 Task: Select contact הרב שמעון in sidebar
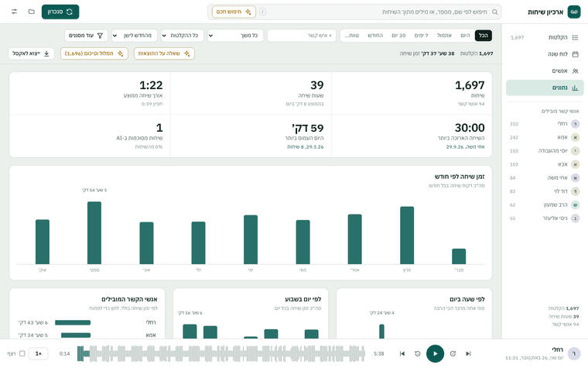[545, 205]
